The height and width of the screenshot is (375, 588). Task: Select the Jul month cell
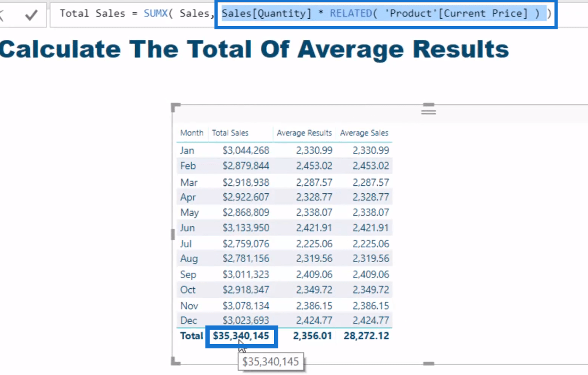pyautogui.click(x=186, y=243)
